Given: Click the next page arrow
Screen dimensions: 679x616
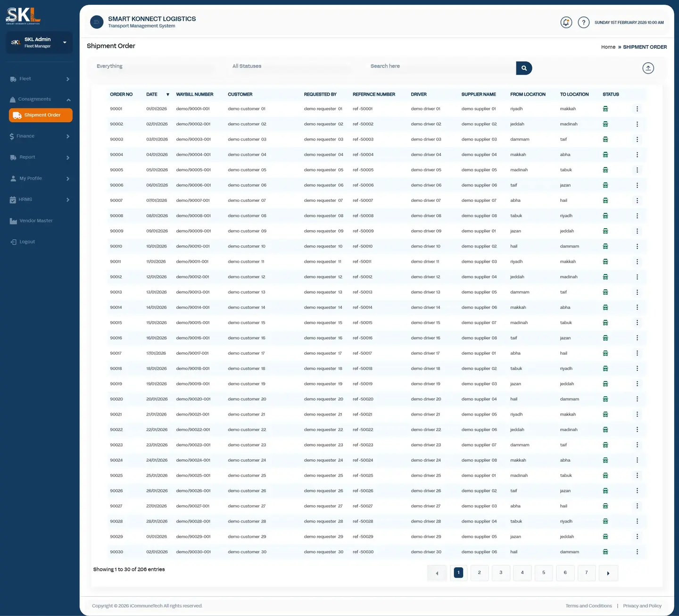Looking at the screenshot, I should [608, 573].
